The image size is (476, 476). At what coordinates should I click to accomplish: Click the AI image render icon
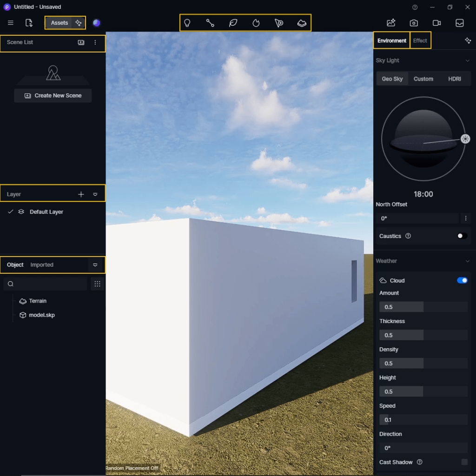pos(391,23)
